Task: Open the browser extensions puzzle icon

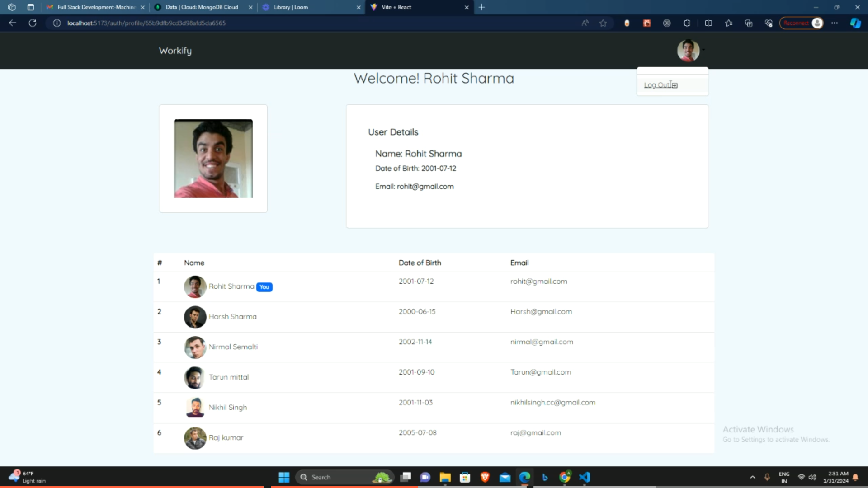Action: point(687,23)
